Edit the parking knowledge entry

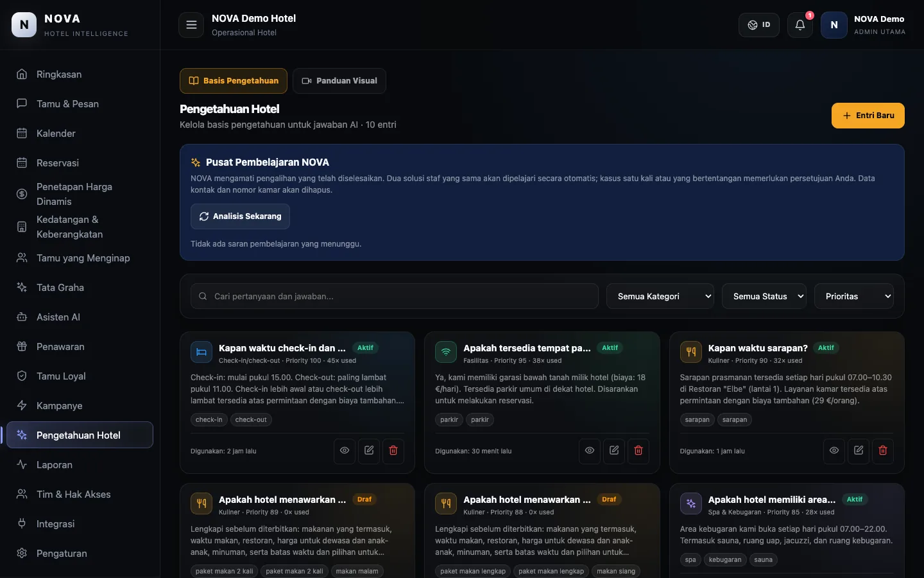614,451
